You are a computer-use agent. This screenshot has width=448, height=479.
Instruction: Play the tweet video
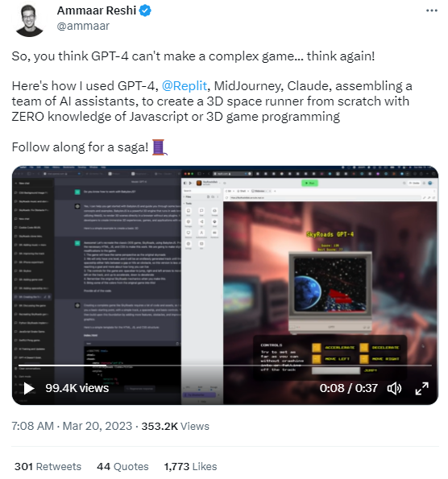(x=29, y=388)
